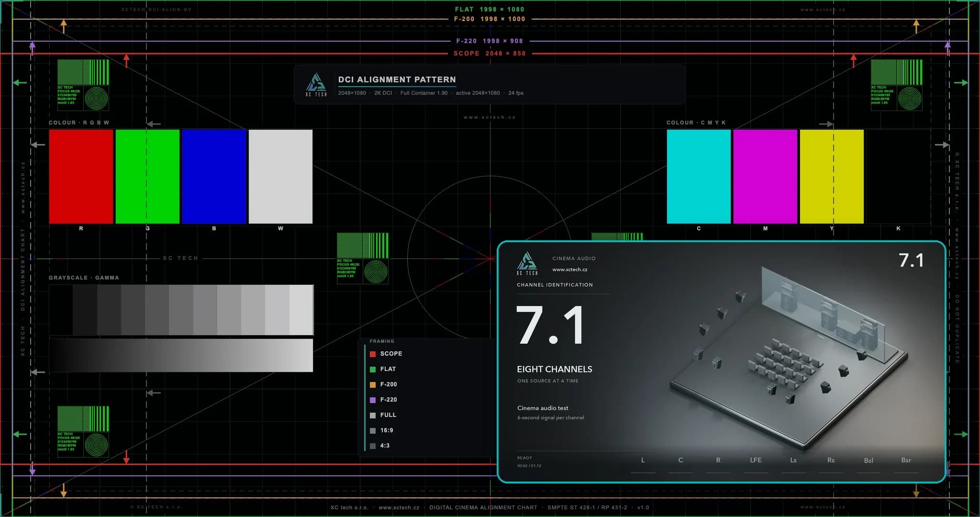Screen dimensions: 980x517
Task: Click the 'EIGHT CHANNELS' heading
Action: pos(554,369)
